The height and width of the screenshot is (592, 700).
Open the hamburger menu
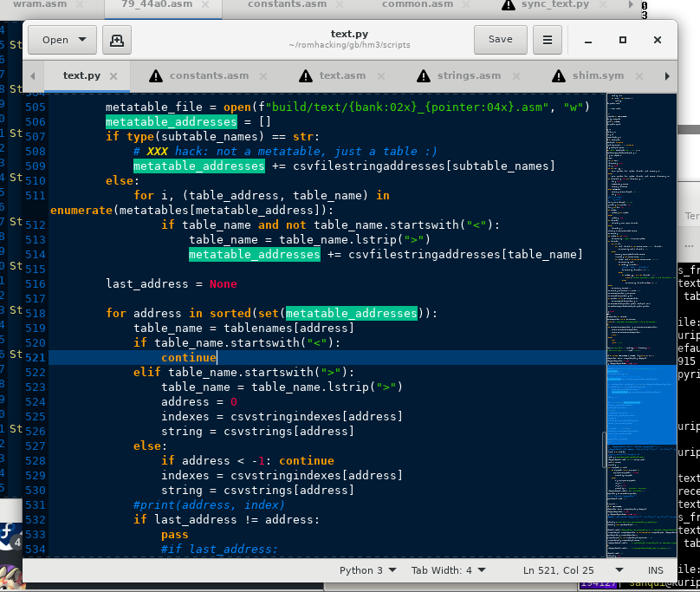[548, 40]
